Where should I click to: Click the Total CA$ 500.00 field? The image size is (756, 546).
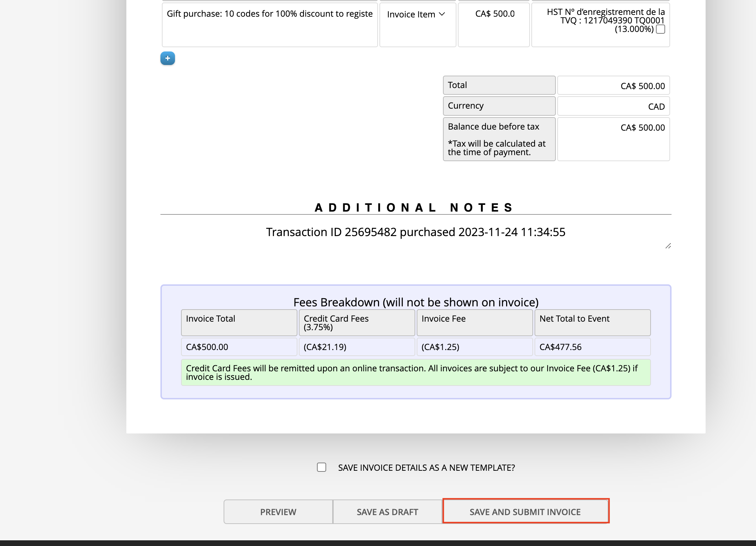(x=613, y=85)
